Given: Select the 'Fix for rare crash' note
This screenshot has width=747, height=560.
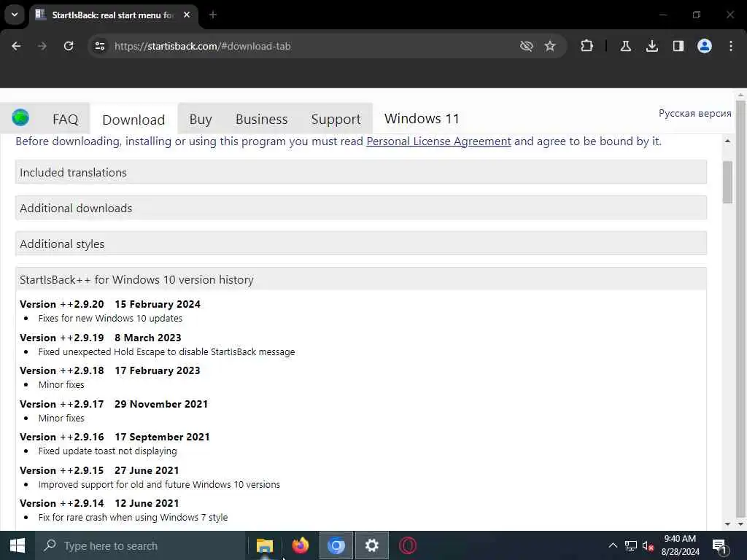Looking at the screenshot, I should pos(133,517).
